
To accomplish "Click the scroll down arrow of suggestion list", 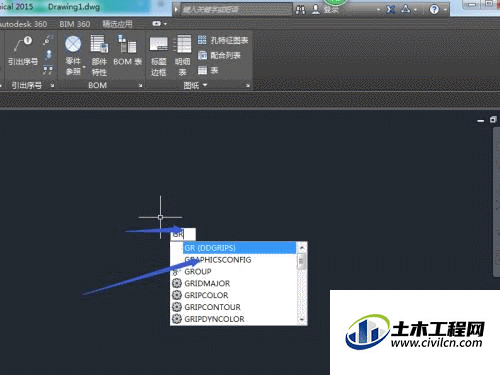I will 301,320.
